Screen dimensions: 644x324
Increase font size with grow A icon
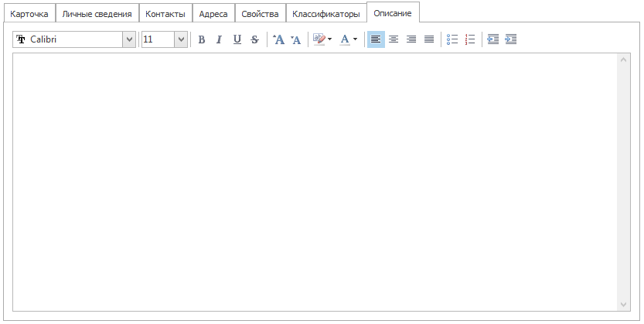click(278, 39)
